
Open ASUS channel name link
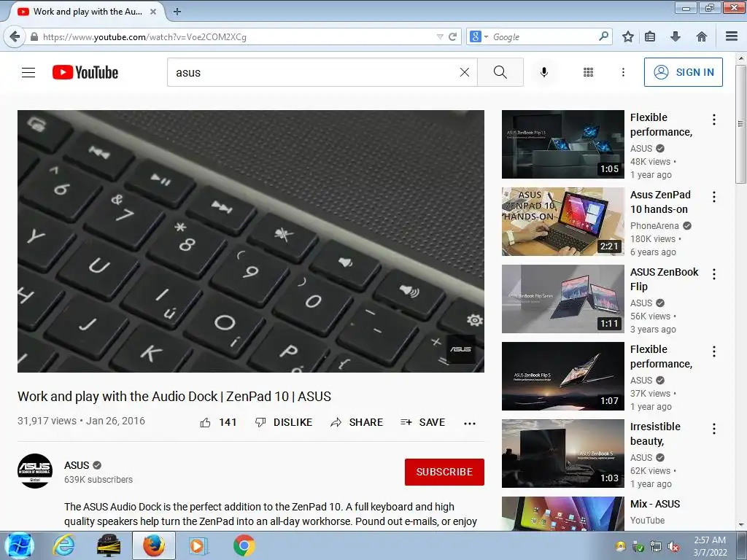click(77, 465)
